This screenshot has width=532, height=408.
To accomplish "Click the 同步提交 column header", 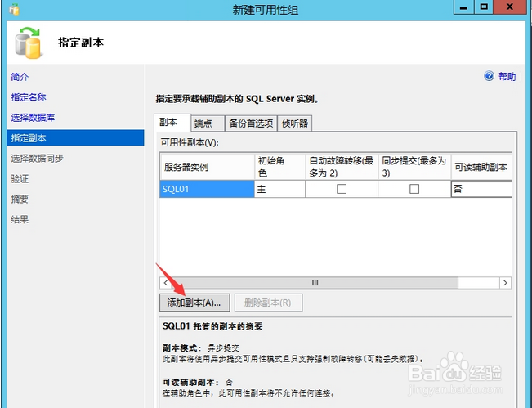I will 414,167.
